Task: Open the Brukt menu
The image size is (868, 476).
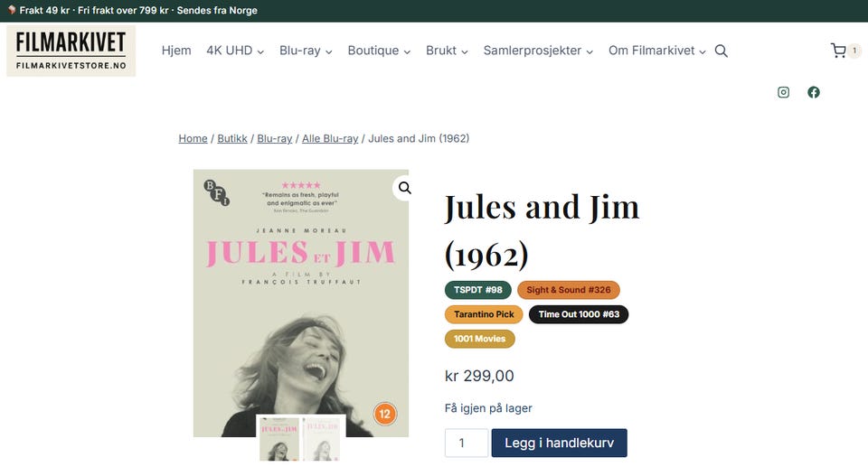Action: point(447,51)
